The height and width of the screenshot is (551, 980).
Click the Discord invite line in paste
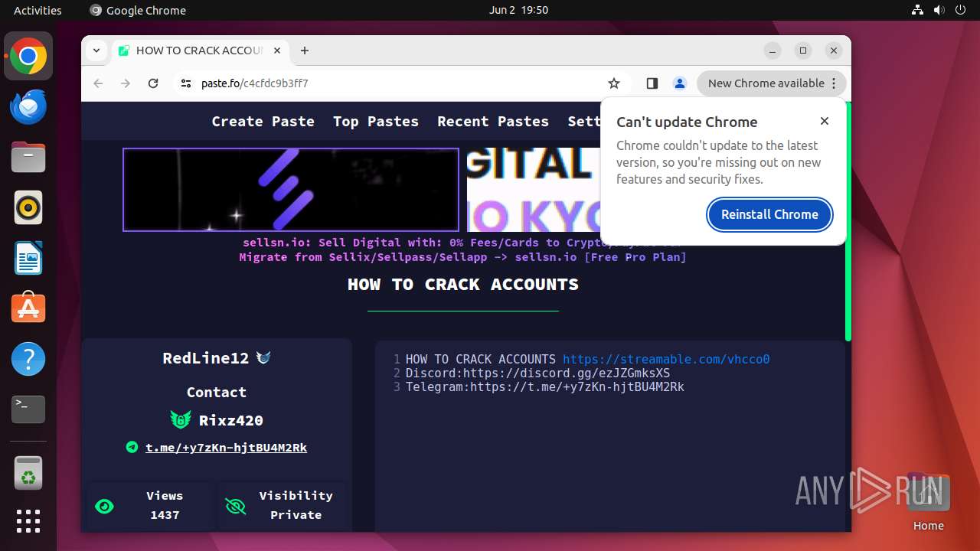(x=537, y=373)
